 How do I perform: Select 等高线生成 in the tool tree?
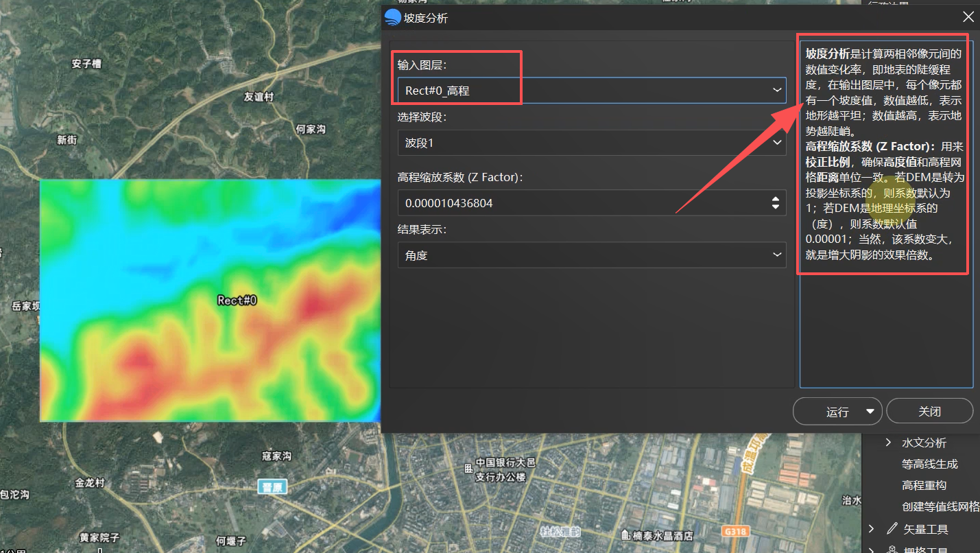929,464
